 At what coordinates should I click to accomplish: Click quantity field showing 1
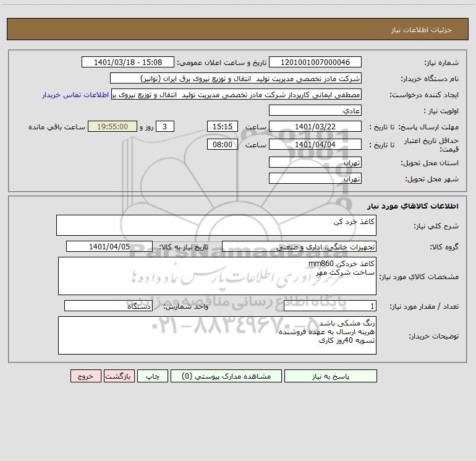330,306
